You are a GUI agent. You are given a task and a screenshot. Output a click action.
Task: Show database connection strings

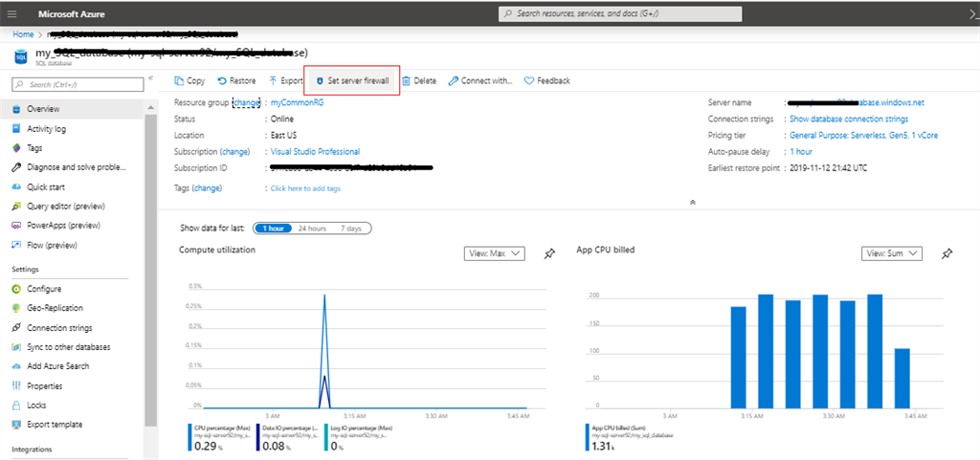[849, 119]
